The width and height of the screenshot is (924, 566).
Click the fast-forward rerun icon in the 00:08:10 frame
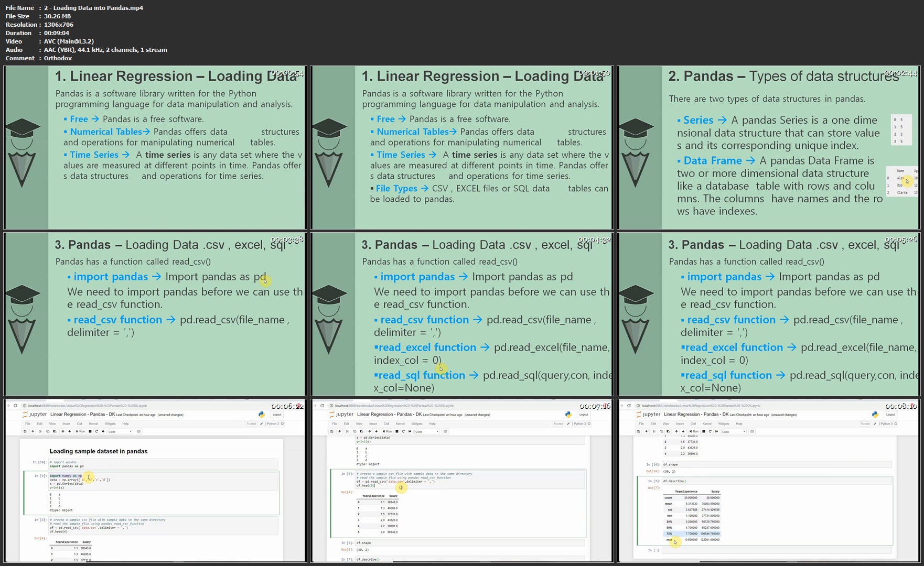pos(717,431)
